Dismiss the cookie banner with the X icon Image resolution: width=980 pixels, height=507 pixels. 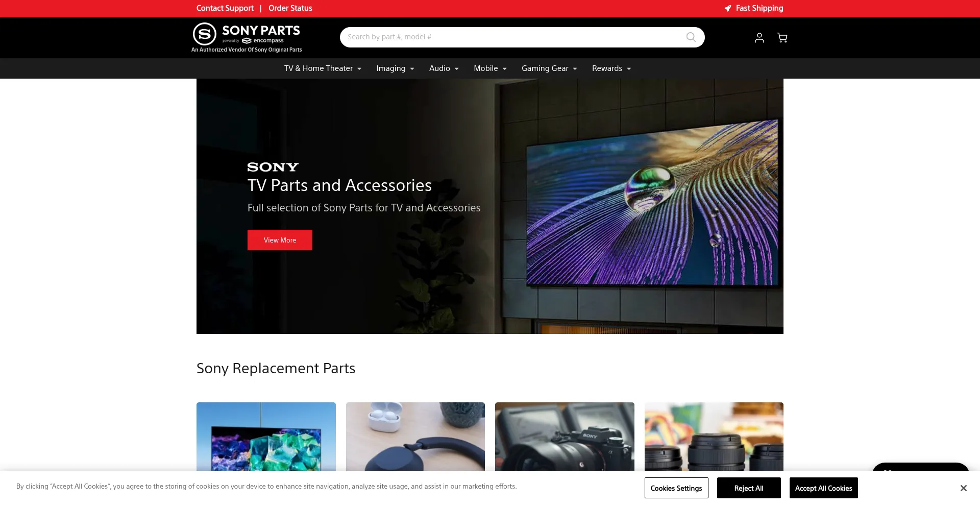964,488
